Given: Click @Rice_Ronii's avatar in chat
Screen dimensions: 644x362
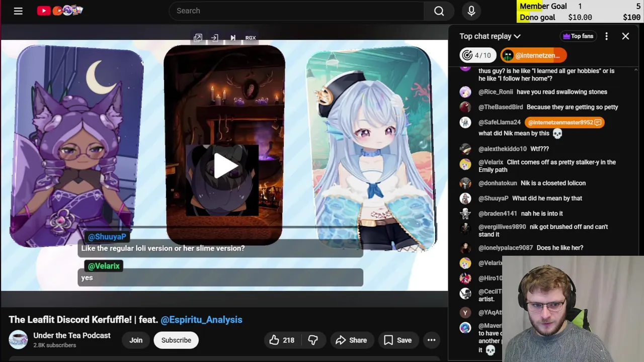Looking at the screenshot, I should pos(465,92).
